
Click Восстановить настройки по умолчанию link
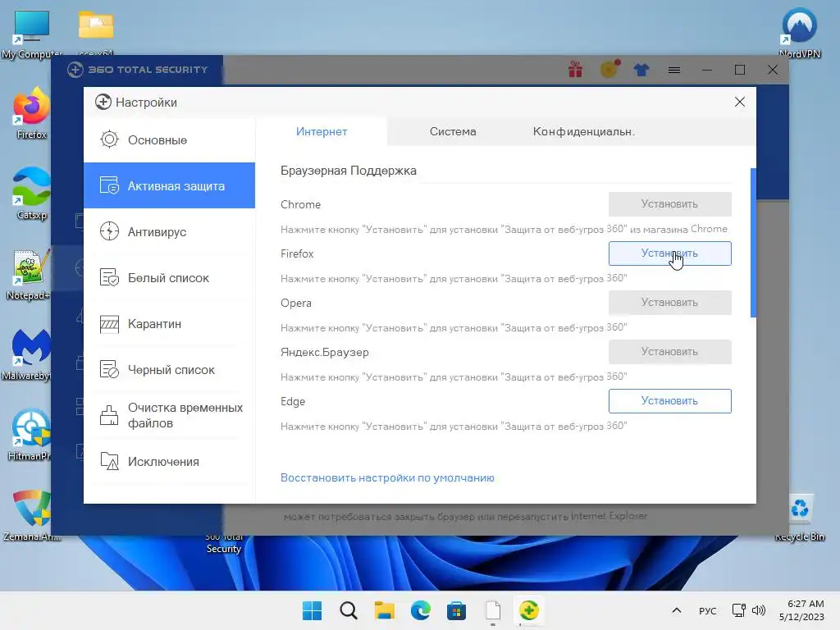point(387,478)
